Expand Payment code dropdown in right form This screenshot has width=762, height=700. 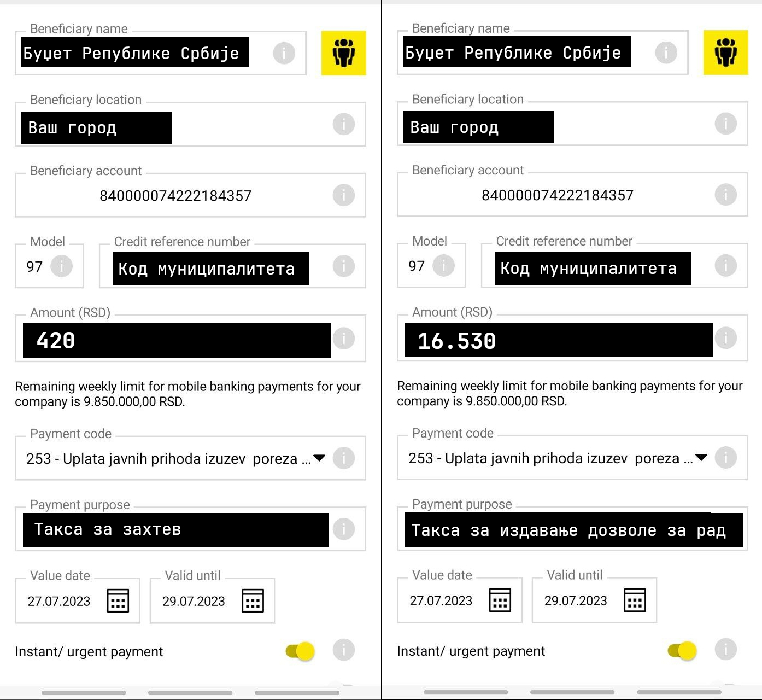pos(701,458)
